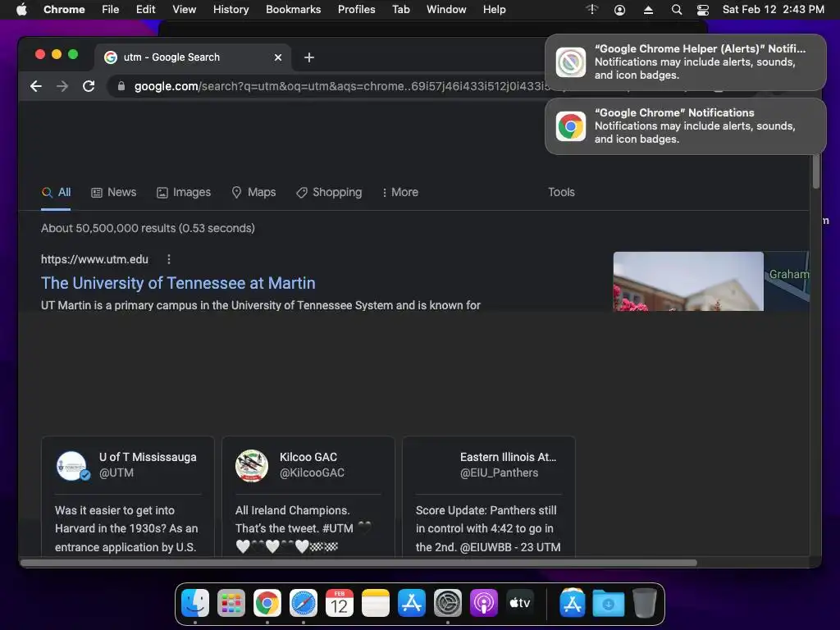Switch to News results
The image size is (840, 630).
click(x=113, y=192)
